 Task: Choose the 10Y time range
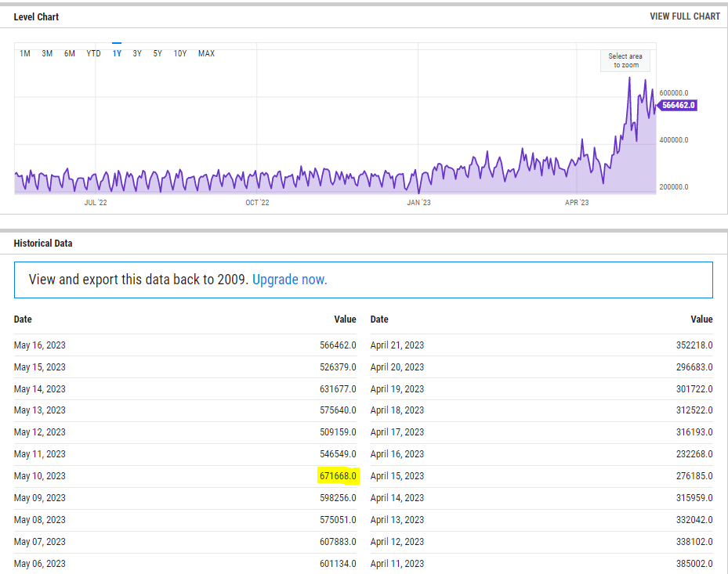tap(180, 53)
